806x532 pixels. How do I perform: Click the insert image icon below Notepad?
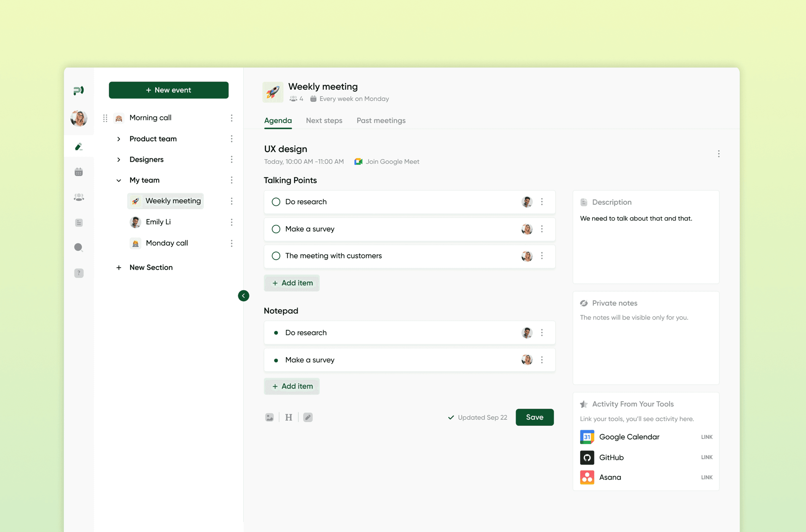[x=269, y=417]
